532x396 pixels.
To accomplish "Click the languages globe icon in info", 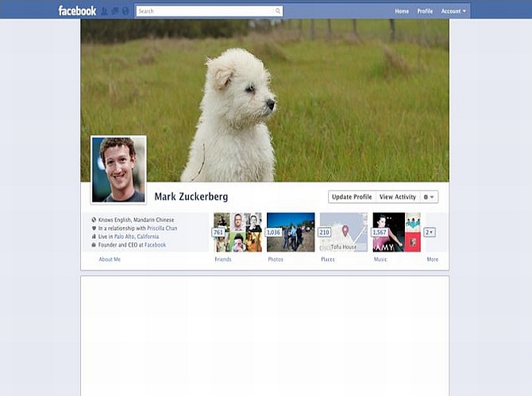I will (x=94, y=220).
